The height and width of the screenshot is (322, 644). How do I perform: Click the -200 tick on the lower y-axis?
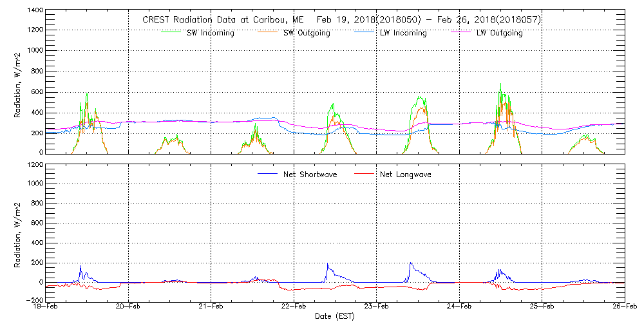click(34, 300)
